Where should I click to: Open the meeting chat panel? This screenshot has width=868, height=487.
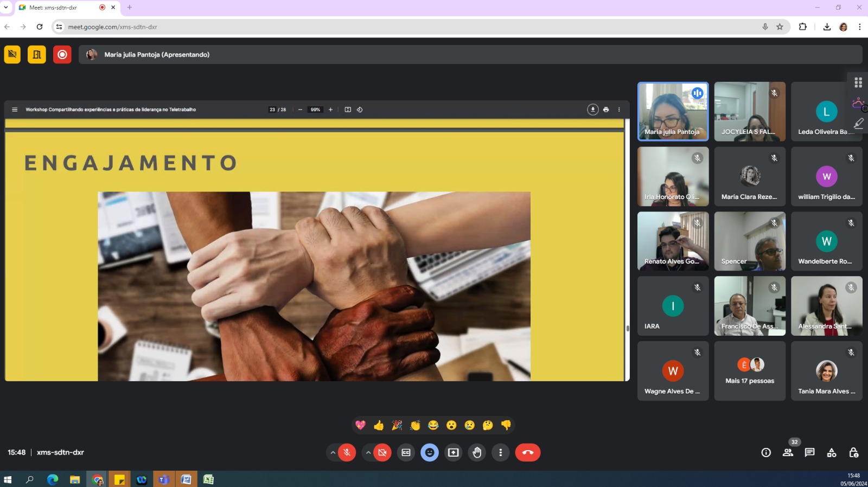(x=809, y=452)
